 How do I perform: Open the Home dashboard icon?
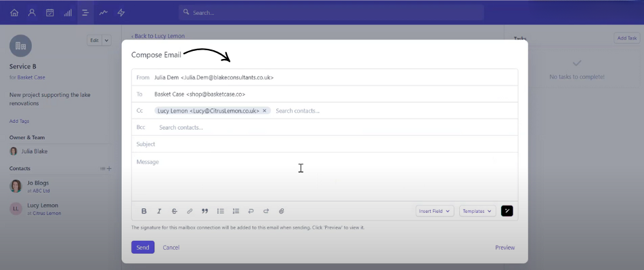pos(14,12)
